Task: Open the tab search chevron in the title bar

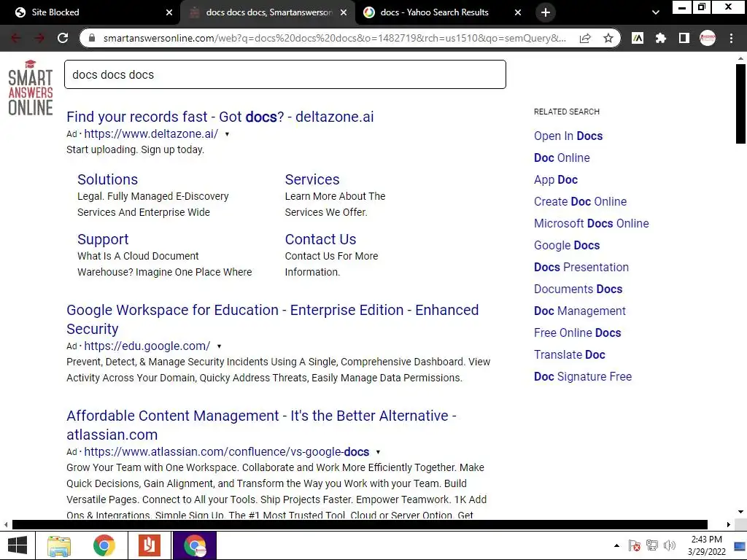Action: pos(656,12)
